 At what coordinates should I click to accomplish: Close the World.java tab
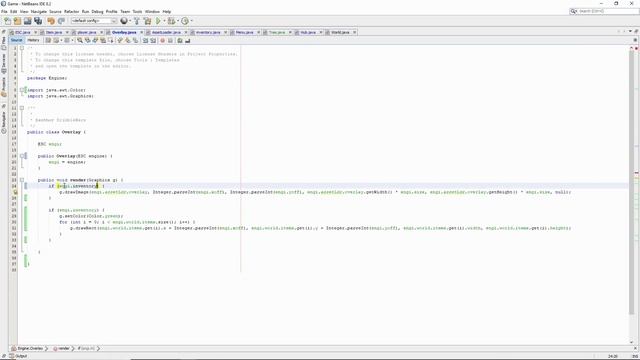click(354, 32)
